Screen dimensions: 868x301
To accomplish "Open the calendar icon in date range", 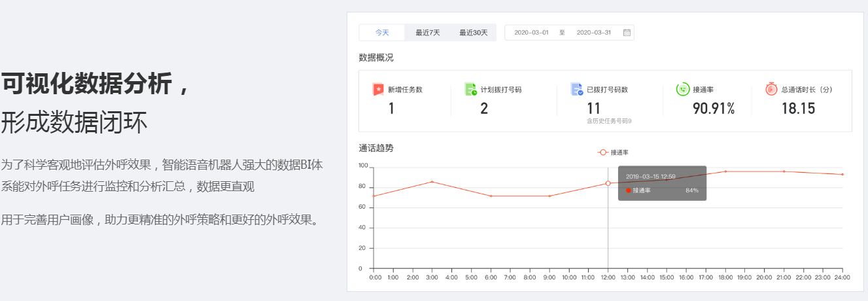I will click(627, 33).
